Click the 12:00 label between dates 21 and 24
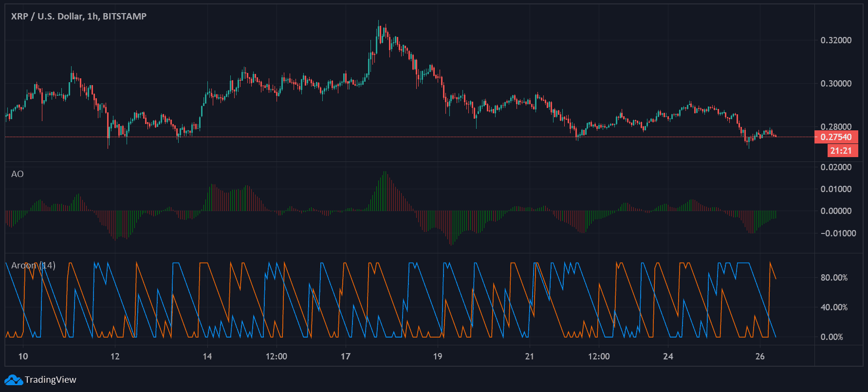Viewport: 868px width, 392px height. point(599,356)
